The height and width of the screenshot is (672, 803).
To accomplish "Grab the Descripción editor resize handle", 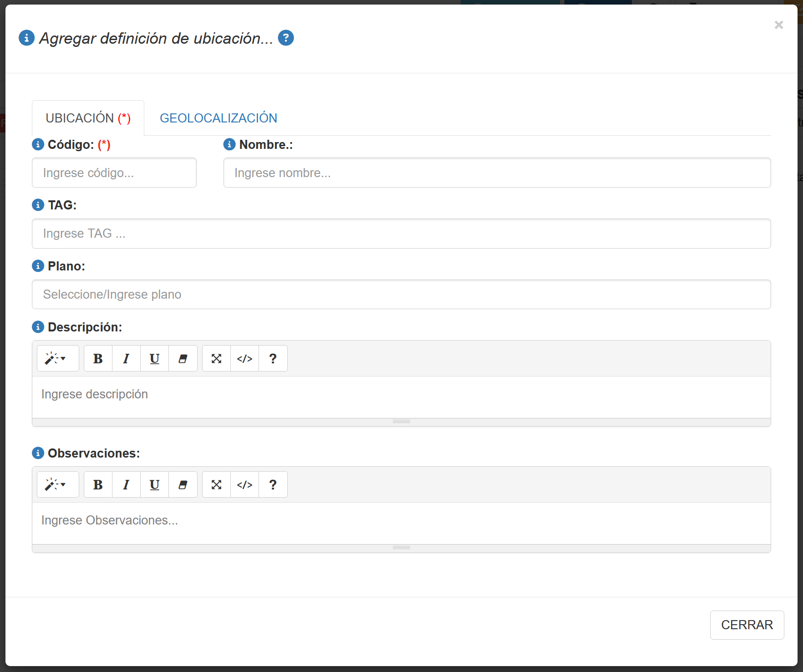I will pyautogui.click(x=401, y=422).
